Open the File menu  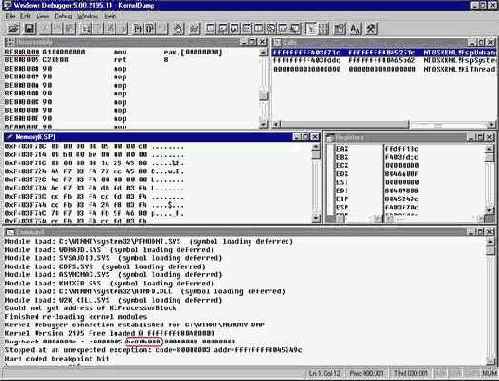(10, 16)
